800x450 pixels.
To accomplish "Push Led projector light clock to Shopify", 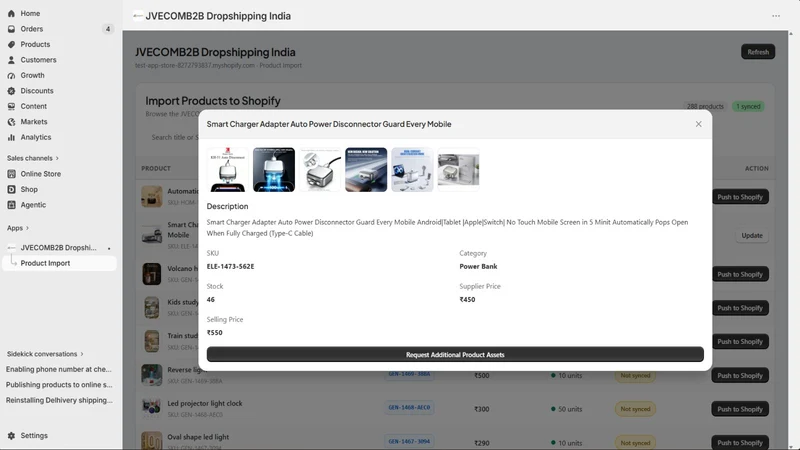I will pos(740,409).
